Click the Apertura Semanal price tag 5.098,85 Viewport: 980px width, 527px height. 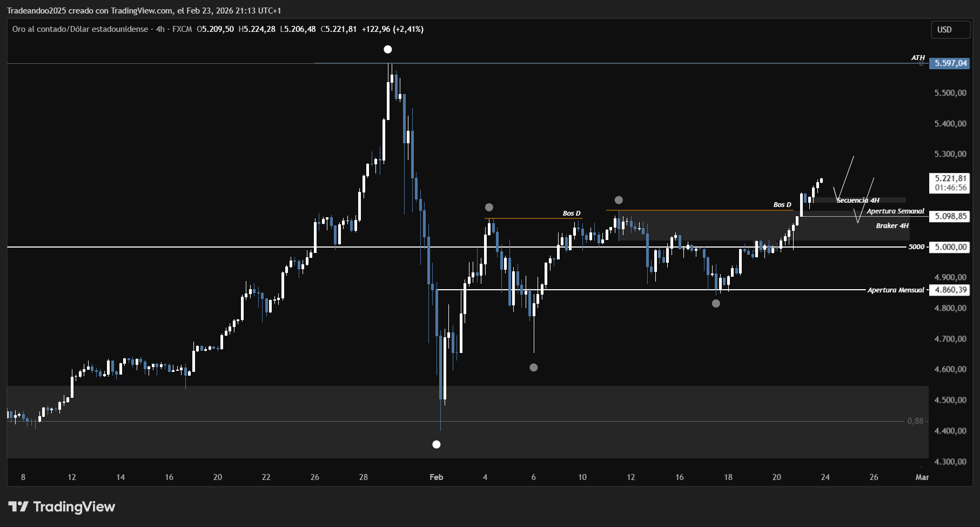(951, 216)
